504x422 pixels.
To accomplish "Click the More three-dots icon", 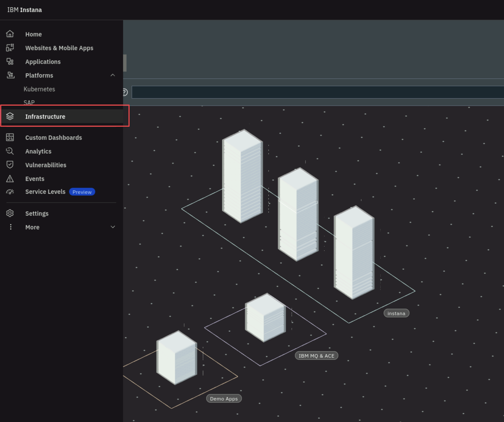I will (11, 227).
